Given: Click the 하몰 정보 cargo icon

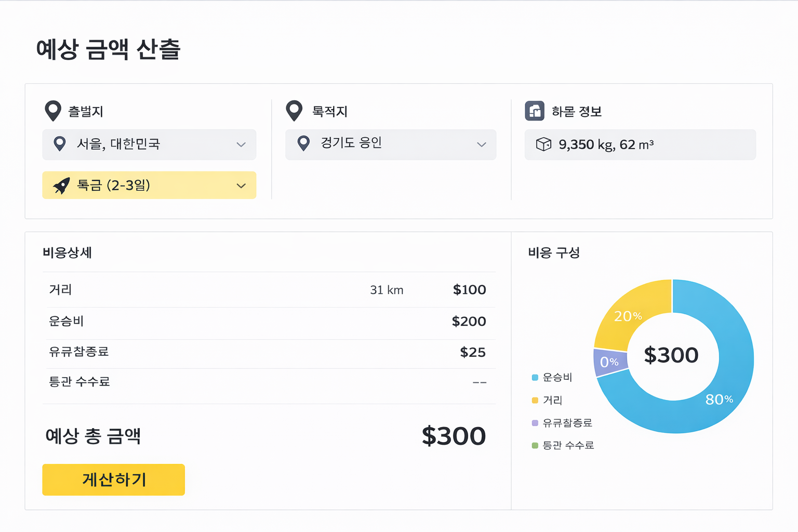Looking at the screenshot, I should pyautogui.click(x=535, y=111).
